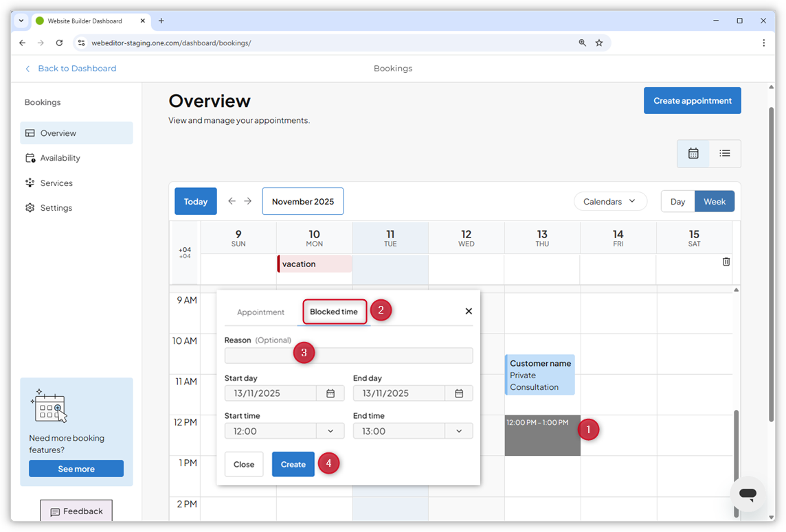This screenshot has height=532, width=786.
Task: Switch to Day view
Action: click(x=677, y=201)
